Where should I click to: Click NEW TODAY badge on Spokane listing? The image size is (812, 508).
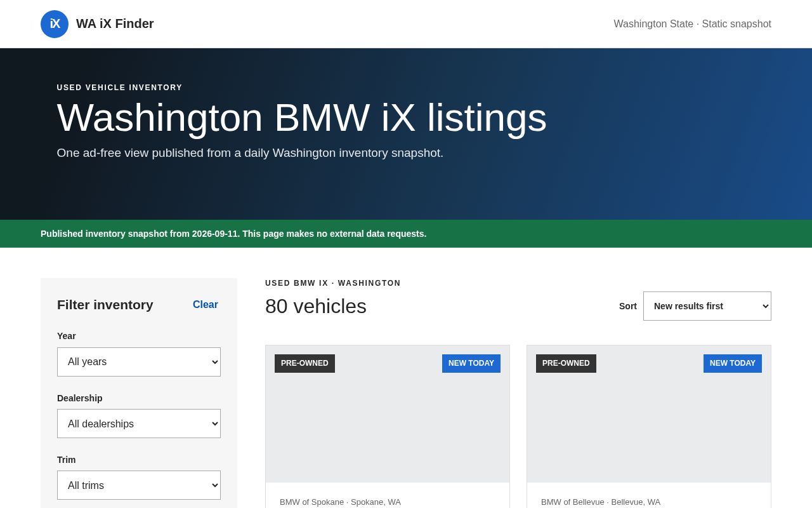[471, 363]
